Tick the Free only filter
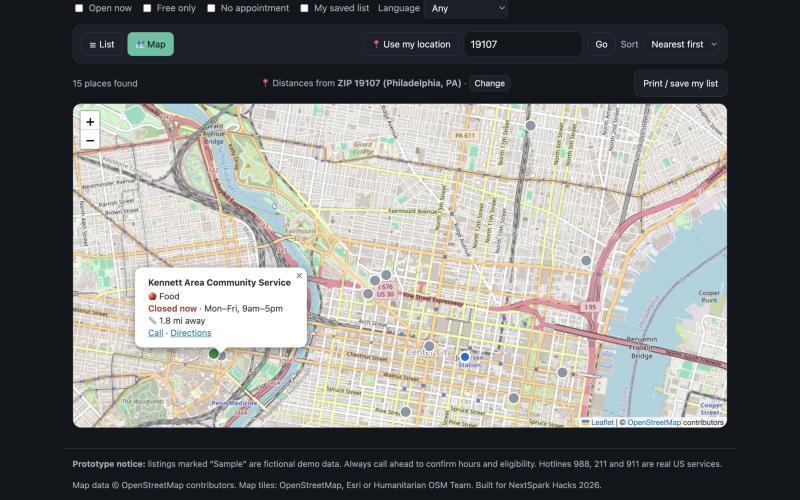 point(147,8)
